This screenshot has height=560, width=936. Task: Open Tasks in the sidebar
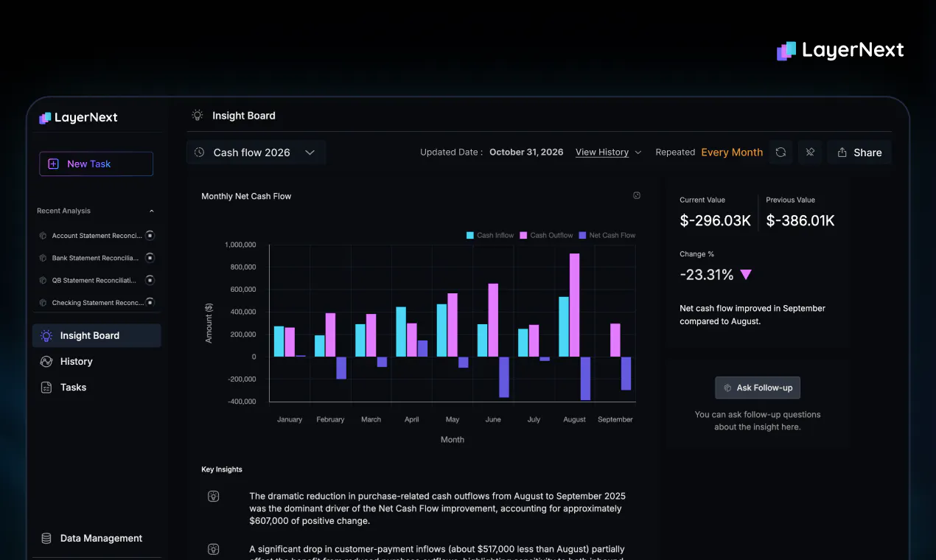point(63,388)
